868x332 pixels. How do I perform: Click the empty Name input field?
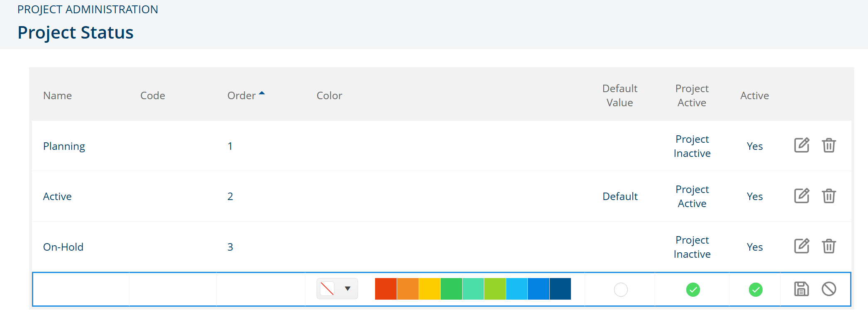click(81, 289)
